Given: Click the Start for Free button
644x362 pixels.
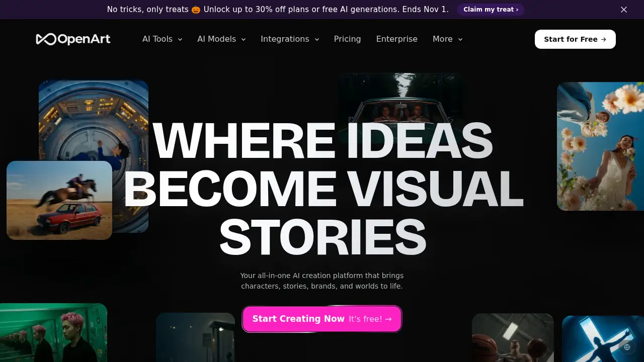Looking at the screenshot, I should click(x=575, y=39).
